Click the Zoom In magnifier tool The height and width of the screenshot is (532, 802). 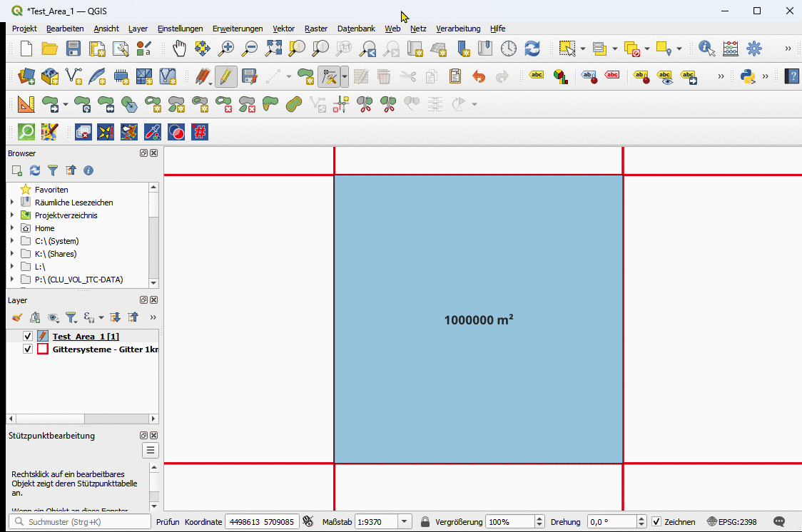point(226,48)
